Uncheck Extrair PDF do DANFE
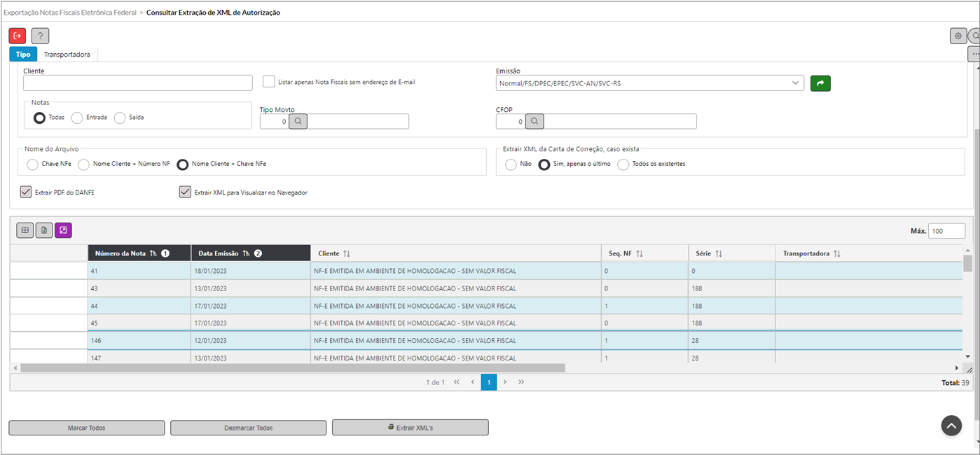The height and width of the screenshot is (455, 980). coord(26,192)
